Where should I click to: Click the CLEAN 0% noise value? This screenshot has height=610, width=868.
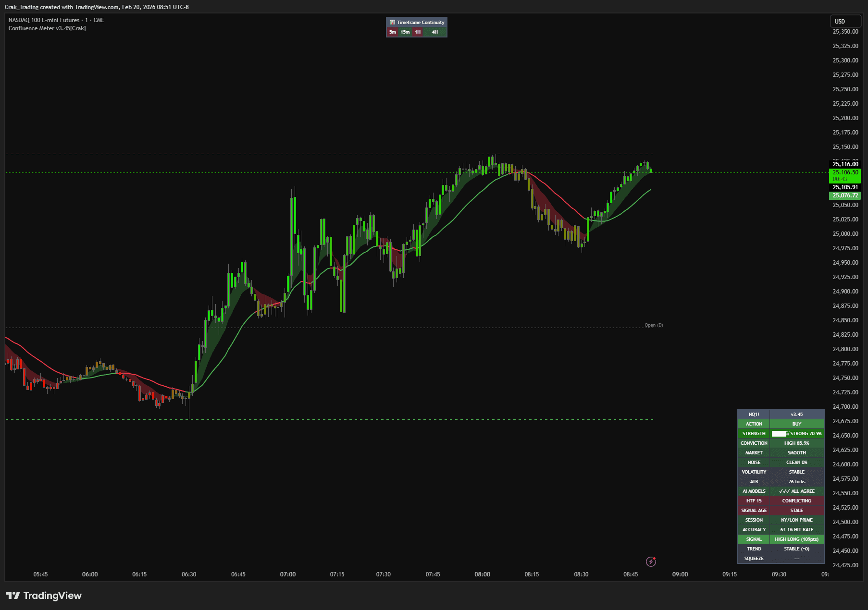point(797,463)
